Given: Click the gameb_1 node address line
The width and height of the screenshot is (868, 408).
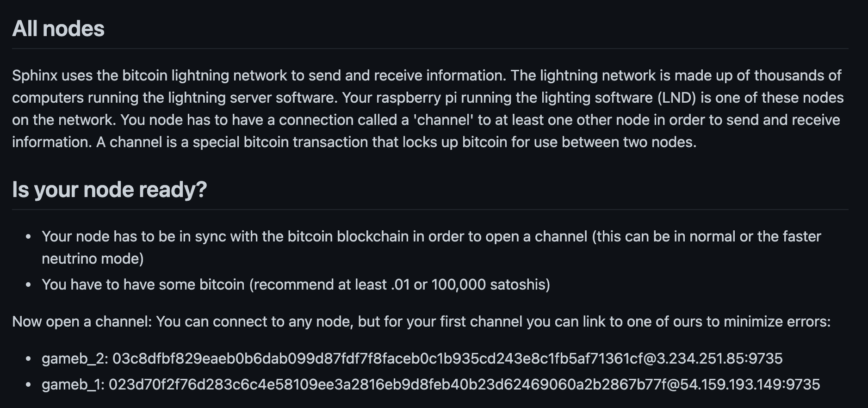Looking at the screenshot, I should tap(431, 384).
